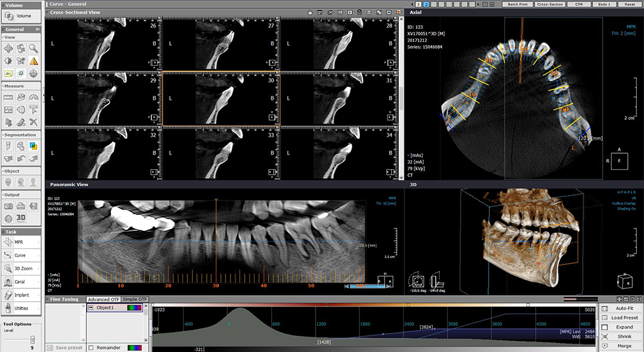The height and width of the screenshot is (352, 644).
Task: Select the Zoom magnifier tool in View
Action: pos(33,49)
